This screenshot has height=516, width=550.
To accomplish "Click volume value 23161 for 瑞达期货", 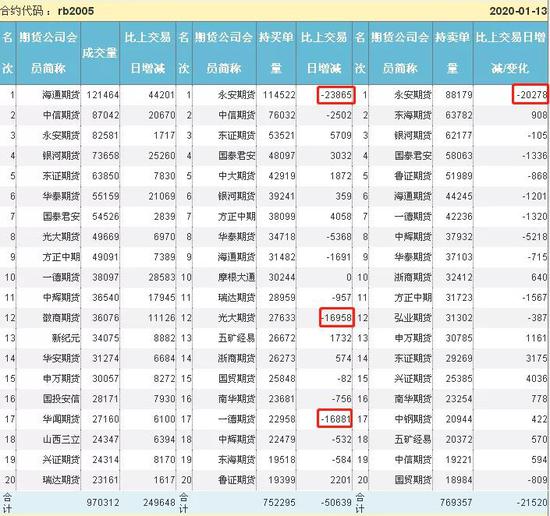I will pyautogui.click(x=105, y=480).
